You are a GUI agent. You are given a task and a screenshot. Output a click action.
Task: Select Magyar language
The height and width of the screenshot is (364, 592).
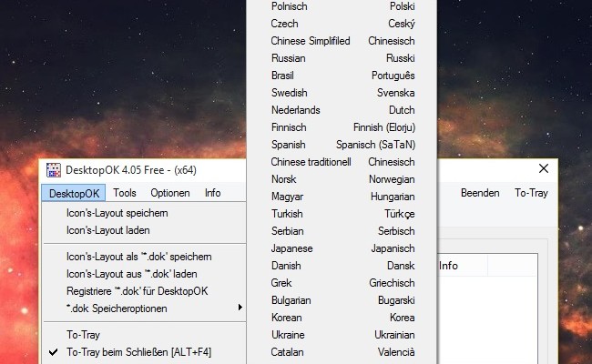coord(342,197)
